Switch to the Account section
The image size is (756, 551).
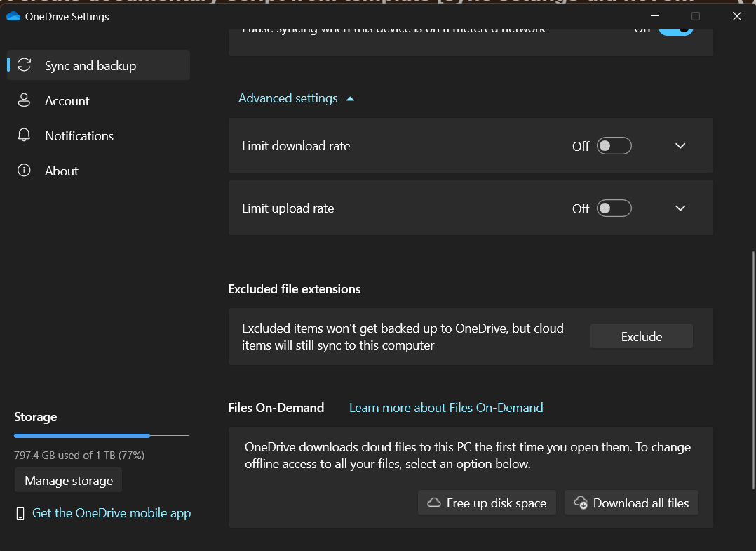click(x=98, y=100)
